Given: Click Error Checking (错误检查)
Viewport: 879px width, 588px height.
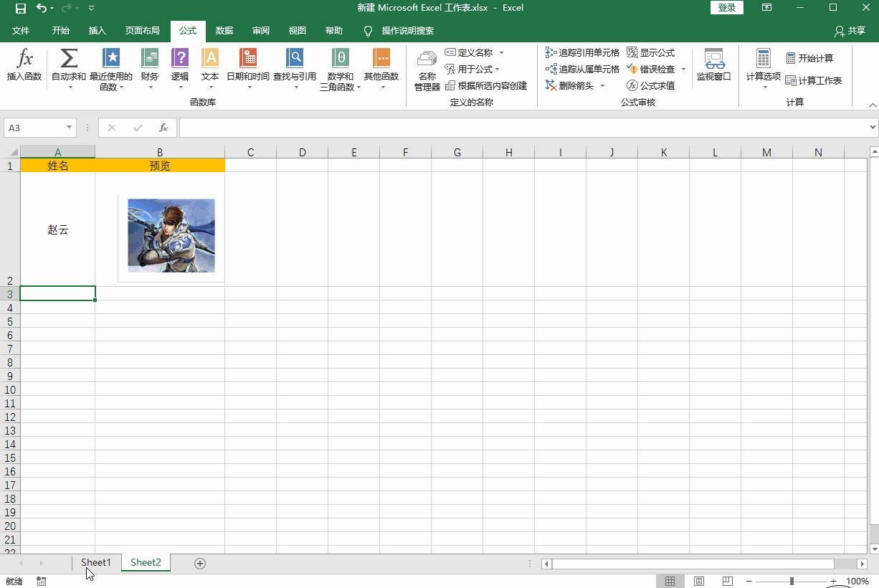Looking at the screenshot, I should tap(651, 69).
